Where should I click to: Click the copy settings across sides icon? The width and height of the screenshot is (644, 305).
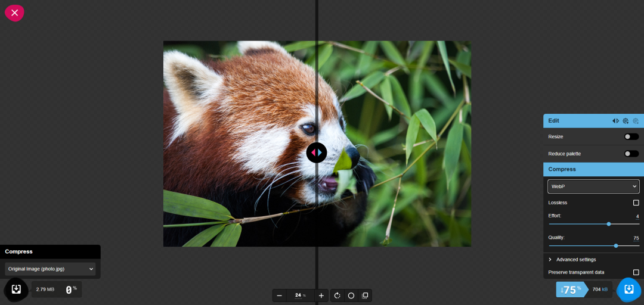615,121
